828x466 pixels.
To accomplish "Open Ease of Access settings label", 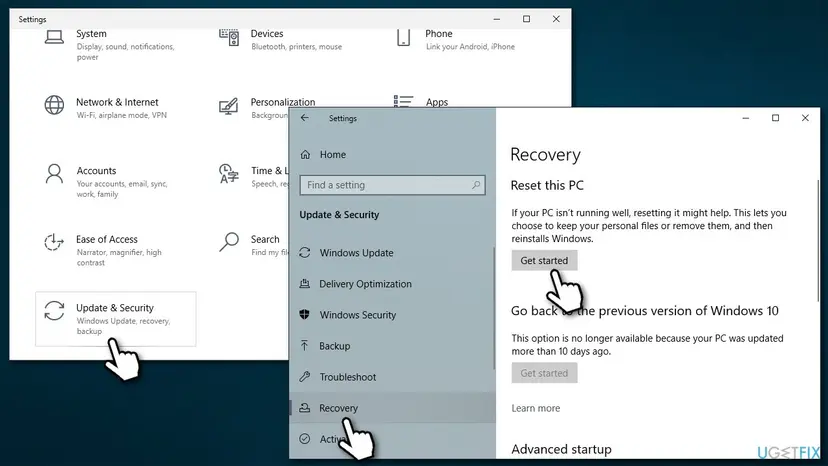I will point(107,239).
